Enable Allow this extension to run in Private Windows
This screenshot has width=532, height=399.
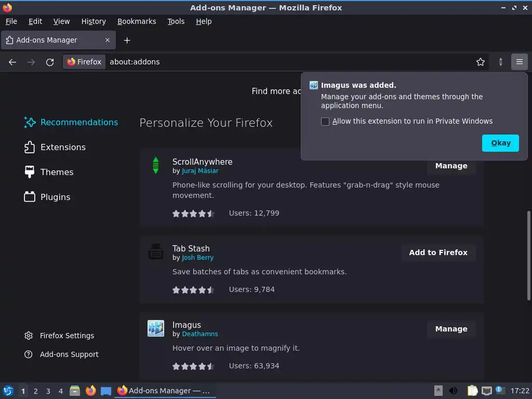[325, 122]
